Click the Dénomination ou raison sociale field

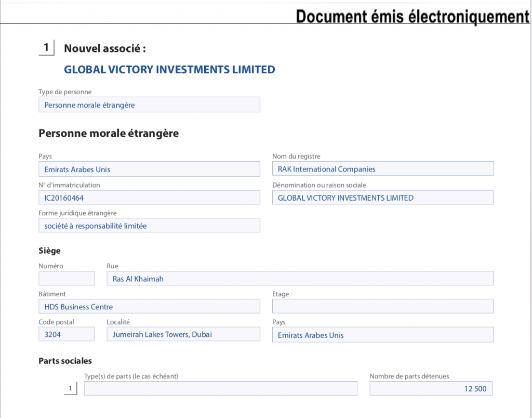pos(383,198)
